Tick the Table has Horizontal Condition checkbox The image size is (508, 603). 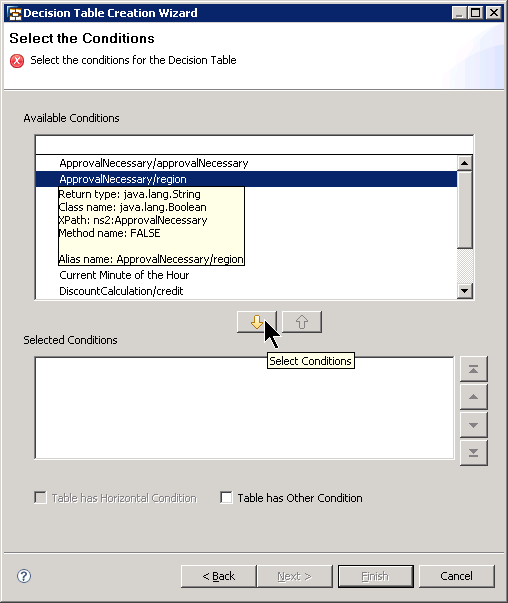(x=40, y=498)
